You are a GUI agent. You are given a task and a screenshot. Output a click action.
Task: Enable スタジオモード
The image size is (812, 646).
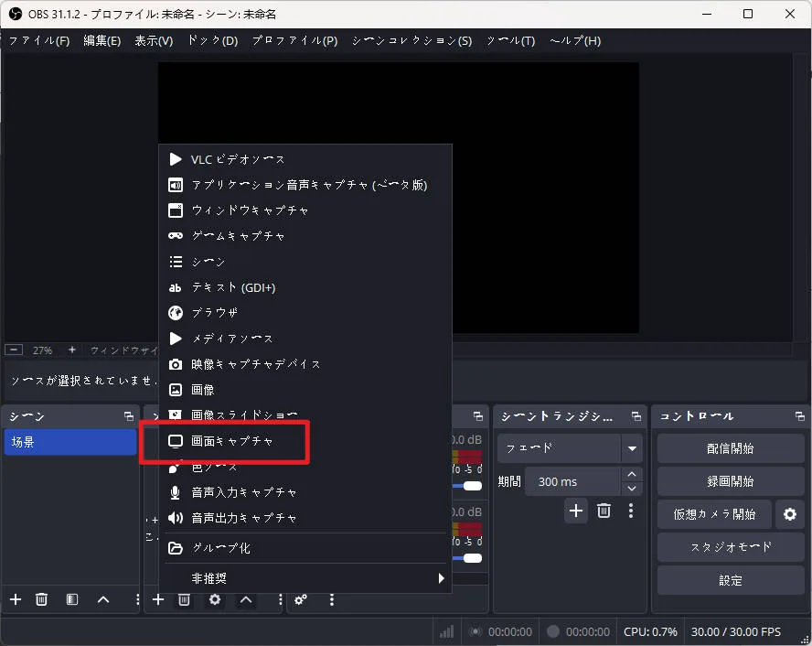(x=731, y=547)
